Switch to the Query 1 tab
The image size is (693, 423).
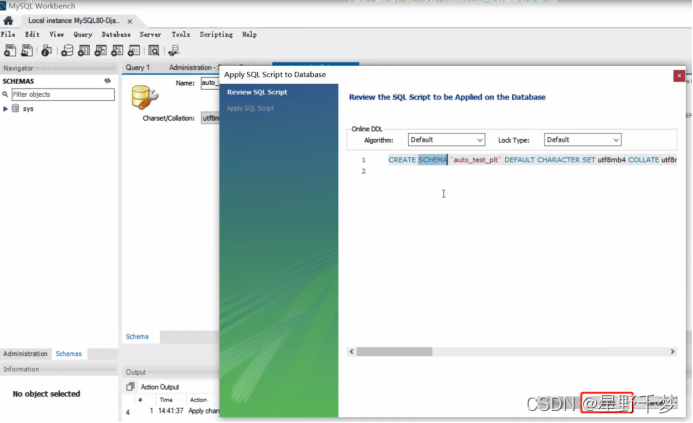137,67
